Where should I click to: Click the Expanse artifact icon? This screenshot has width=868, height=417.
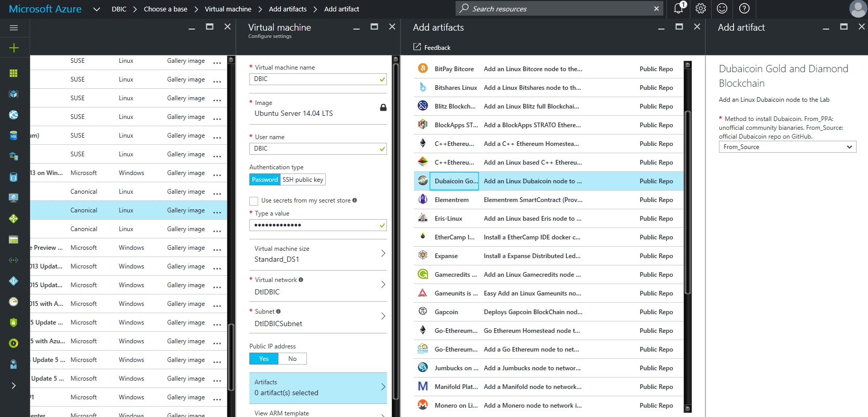pos(423,255)
